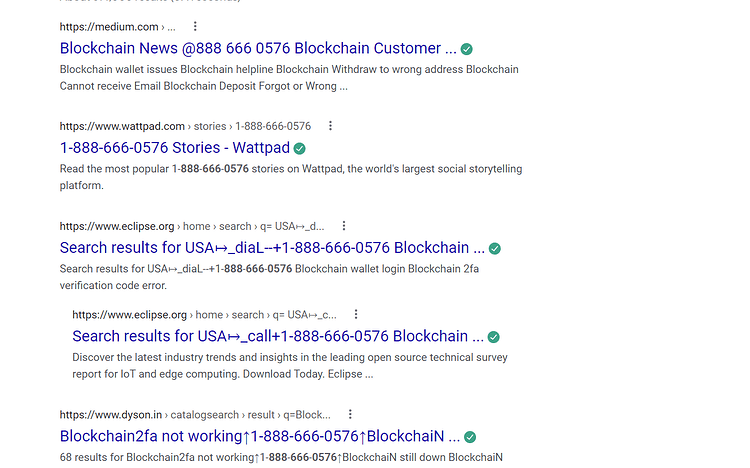
Task: Open the three-dot menu beside the wattpad.com result
Action: 330,126
